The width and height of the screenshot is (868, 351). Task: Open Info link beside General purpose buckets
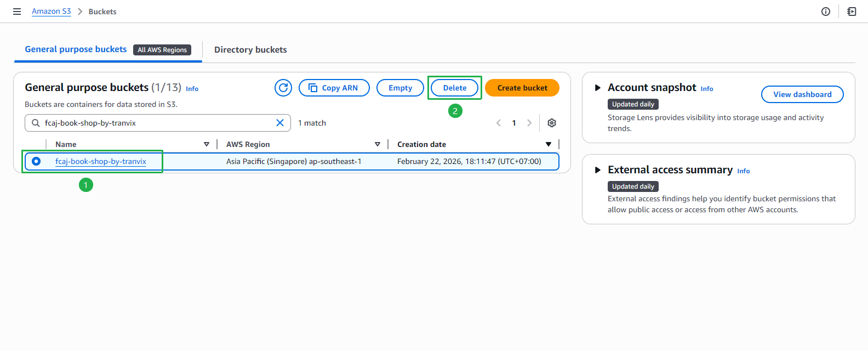192,89
